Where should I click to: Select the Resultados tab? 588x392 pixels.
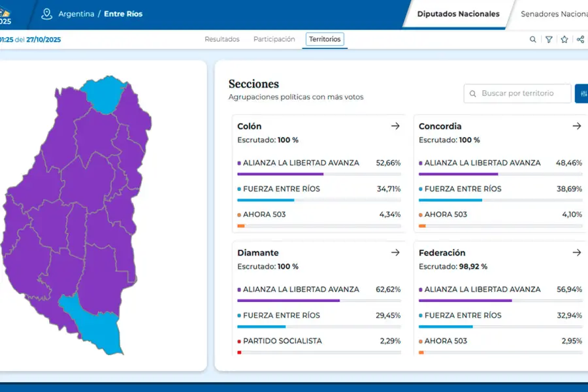click(x=222, y=39)
